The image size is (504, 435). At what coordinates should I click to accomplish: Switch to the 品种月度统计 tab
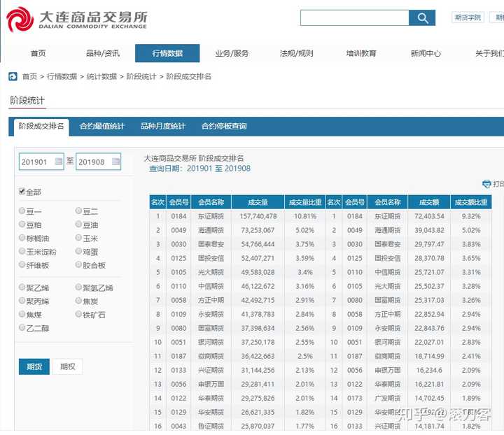pos(162,126)
